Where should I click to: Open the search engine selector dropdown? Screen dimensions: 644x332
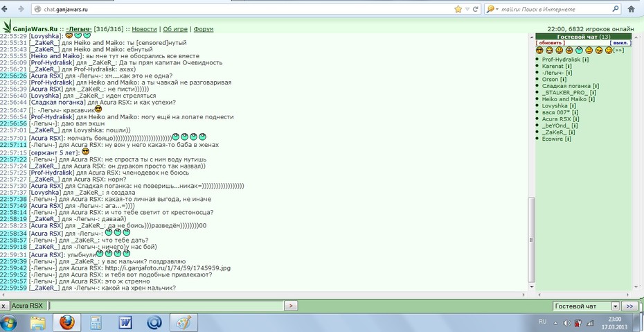coord(492,8)
